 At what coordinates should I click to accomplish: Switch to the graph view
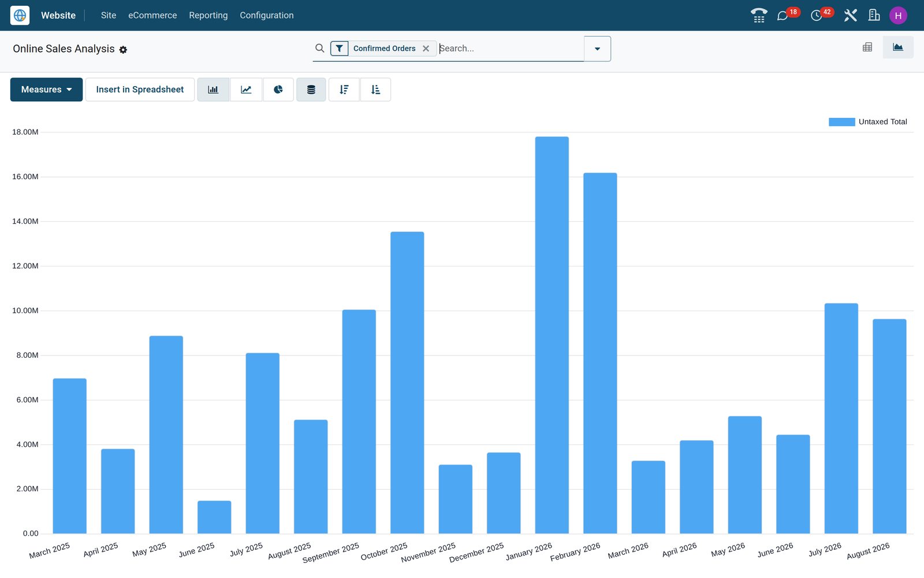tap(898, 47)
